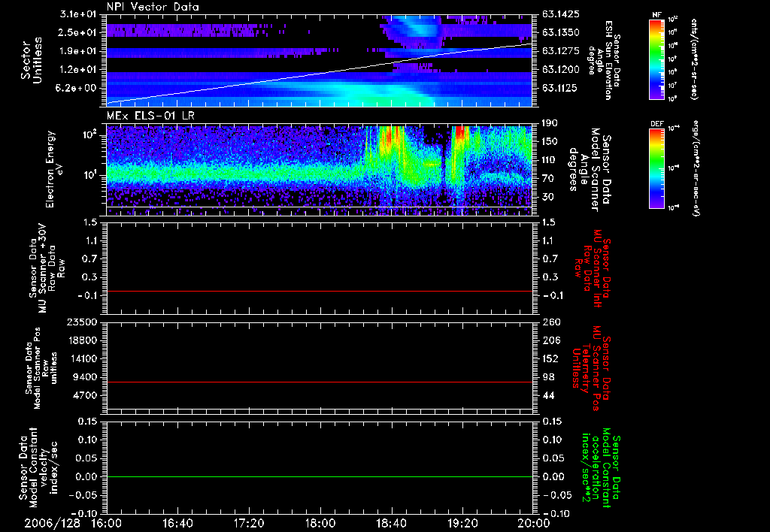Click the 'ESH Sun Elevation Angle' label

(604, 61)
